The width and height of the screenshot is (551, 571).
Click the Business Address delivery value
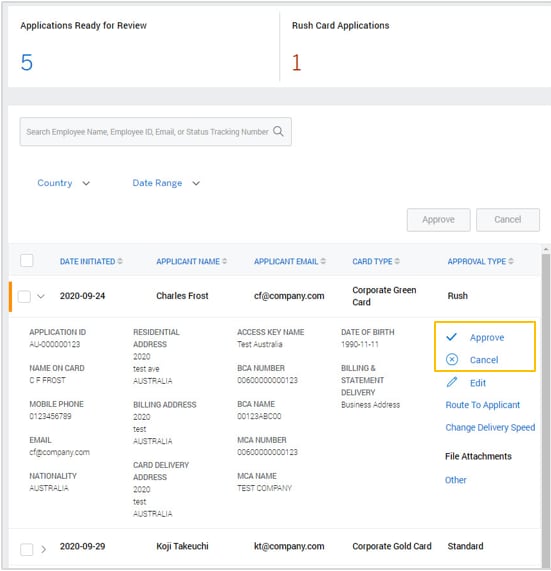(370, 405)
